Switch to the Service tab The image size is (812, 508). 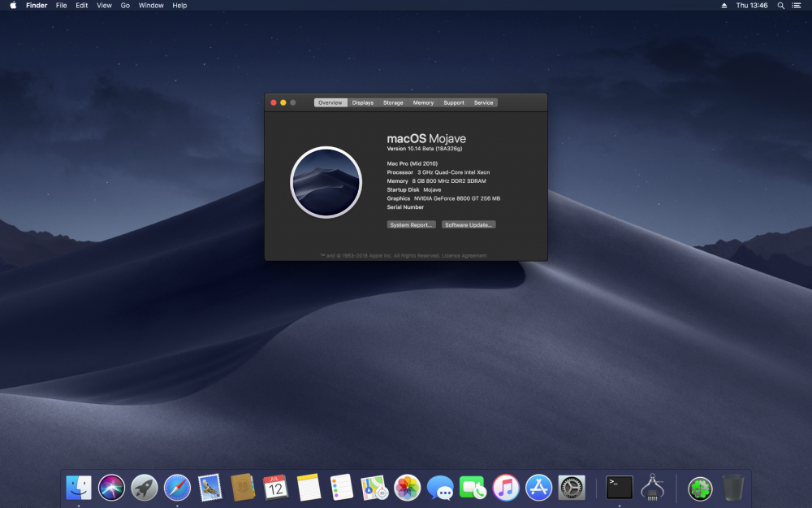(x=483, y=102)
